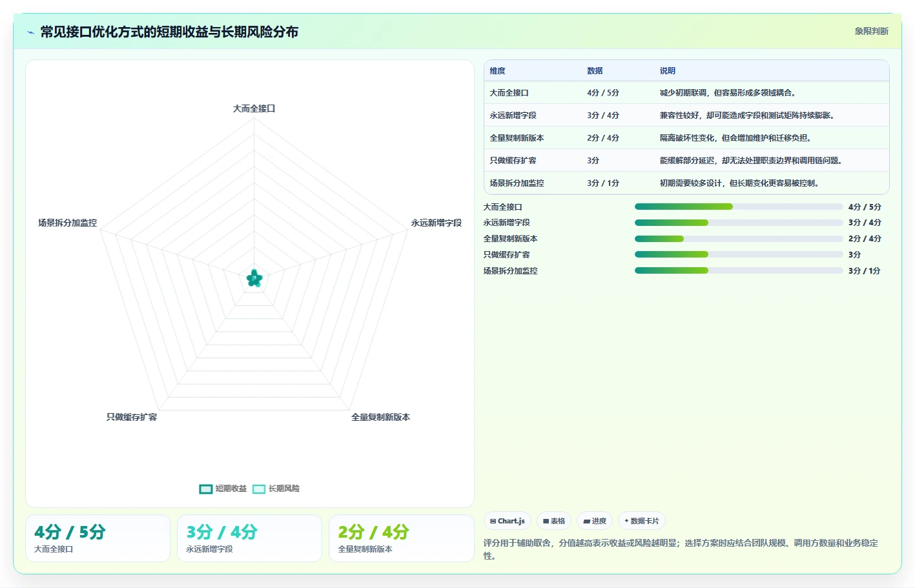Click the 永远新增字段 progress bar
The height and width of the screenshot is (588, 915).
tap(739, 223)
